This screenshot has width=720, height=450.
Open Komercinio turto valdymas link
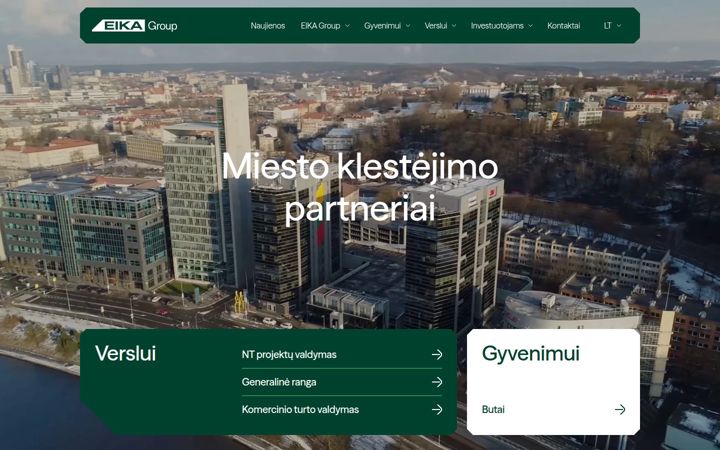coord(300,410)
